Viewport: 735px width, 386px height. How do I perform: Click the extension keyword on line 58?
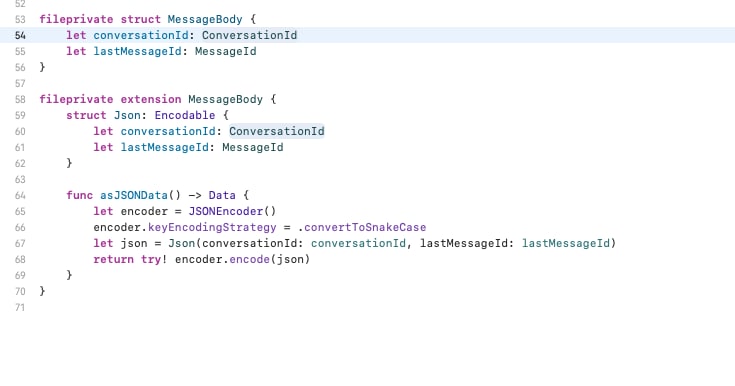pos(151,99)
